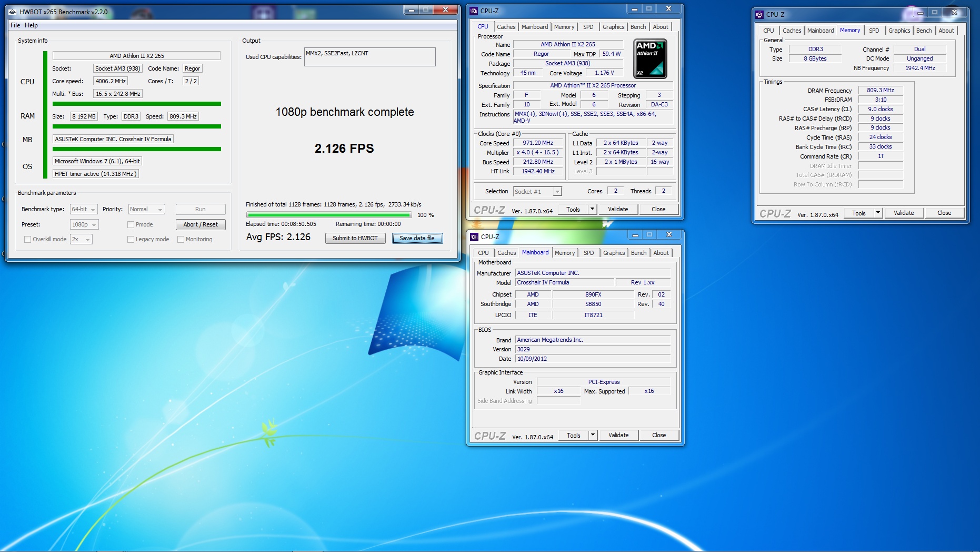Expand Tools arrow in Mainboard CPU-Z window
980x552 pixels.
(593, 435)
